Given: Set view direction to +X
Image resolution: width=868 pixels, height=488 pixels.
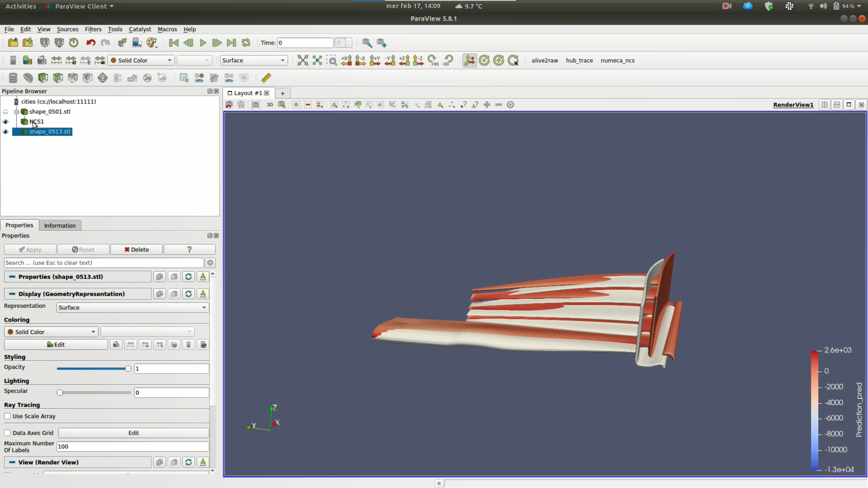Looking at the screenshot, I should point(346,60).
